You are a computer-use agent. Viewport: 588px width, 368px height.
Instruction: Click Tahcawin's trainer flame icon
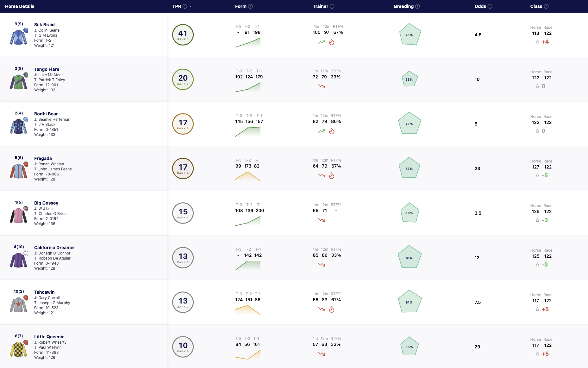pyautogui.click(x=332, y=310)
